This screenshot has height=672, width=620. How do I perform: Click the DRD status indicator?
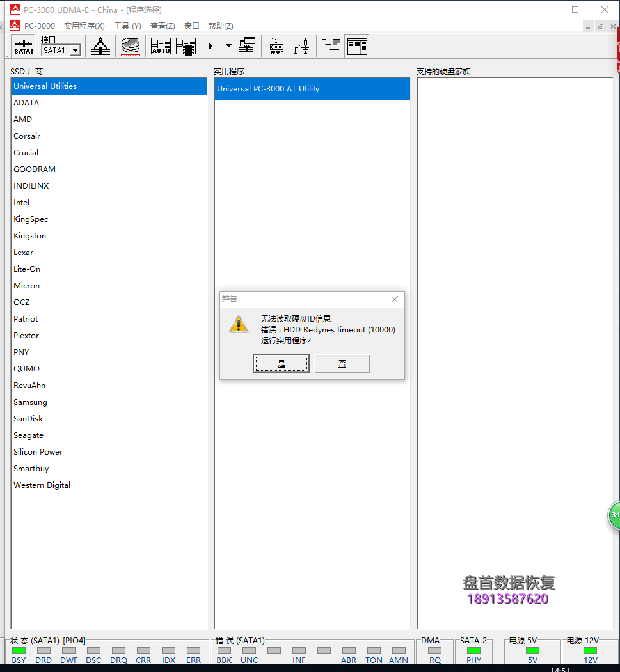pyautogui.click(x=44, y=651)
